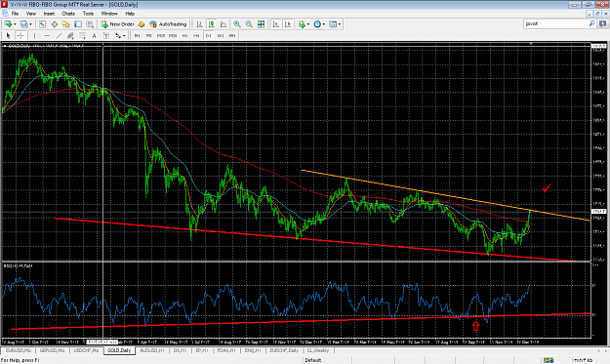Select the Fibonacci Retracement tool
Image resolution: width=610 pixels, height=364 pixels.
[83, 35]
